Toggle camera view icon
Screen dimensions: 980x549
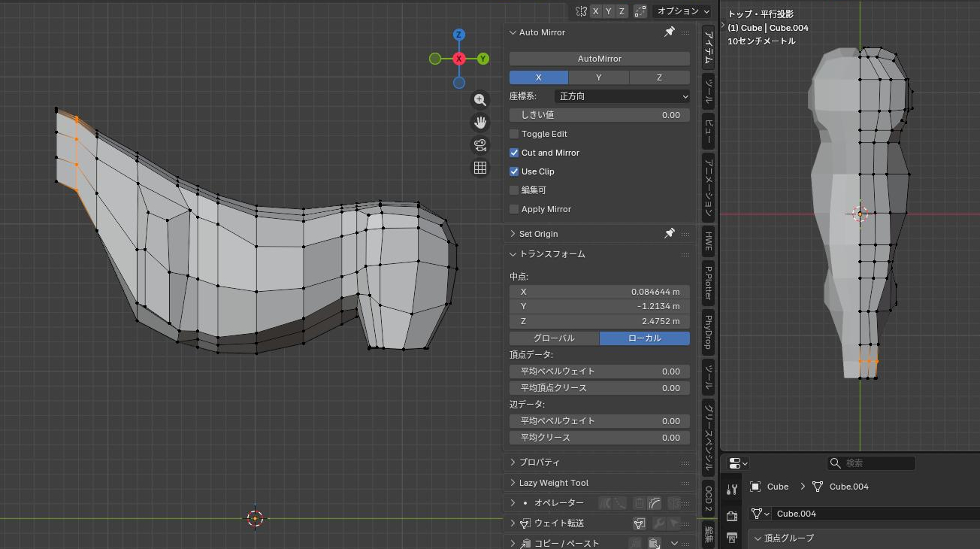tap(480, 145)
